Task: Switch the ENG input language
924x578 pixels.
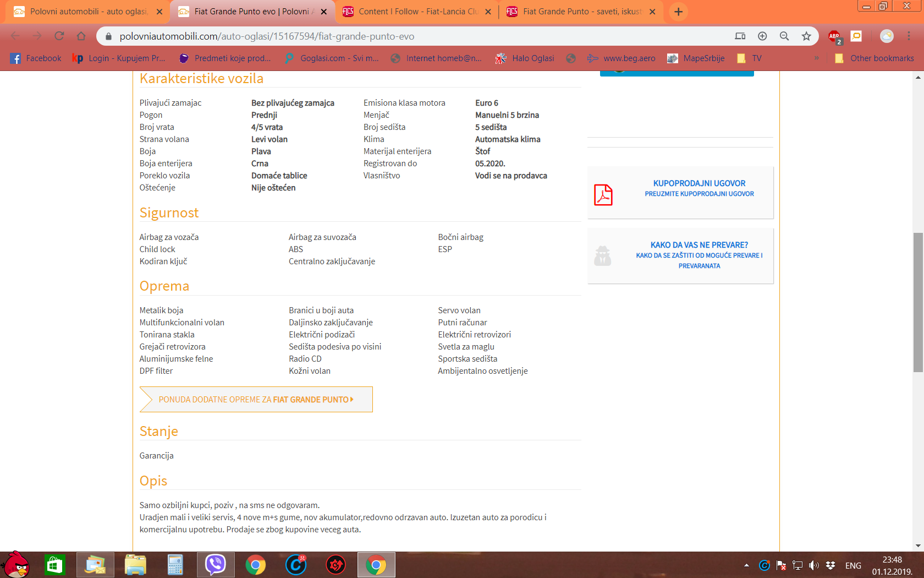Action: (x=853, y=565)
